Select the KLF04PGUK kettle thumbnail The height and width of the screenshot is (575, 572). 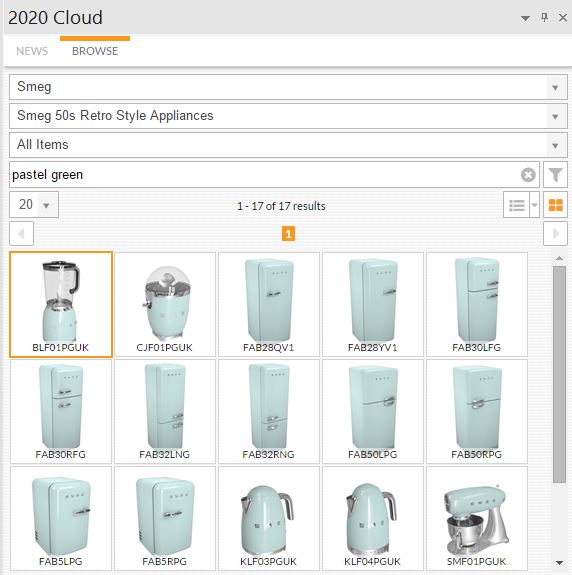click(x=373, y=519)
